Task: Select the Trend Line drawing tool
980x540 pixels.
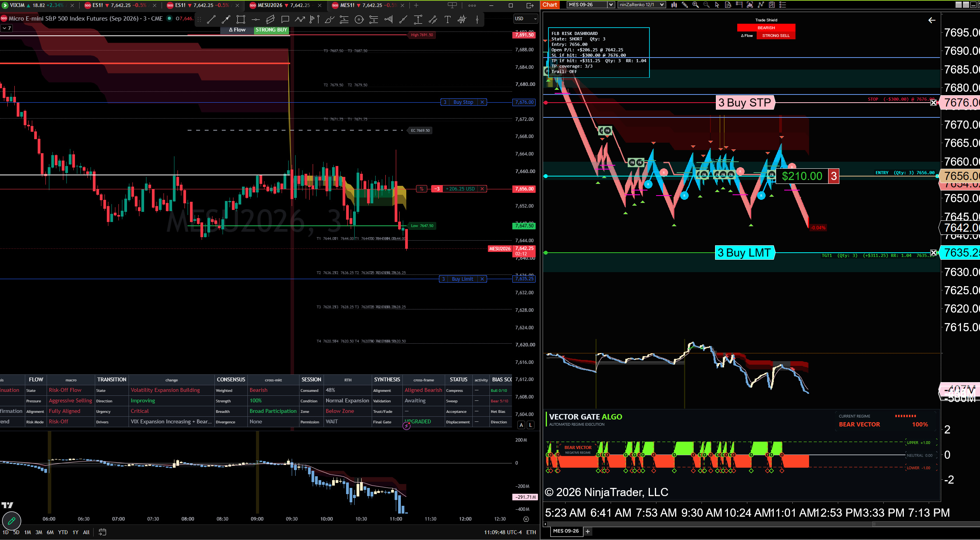Action: coord(211,19)
